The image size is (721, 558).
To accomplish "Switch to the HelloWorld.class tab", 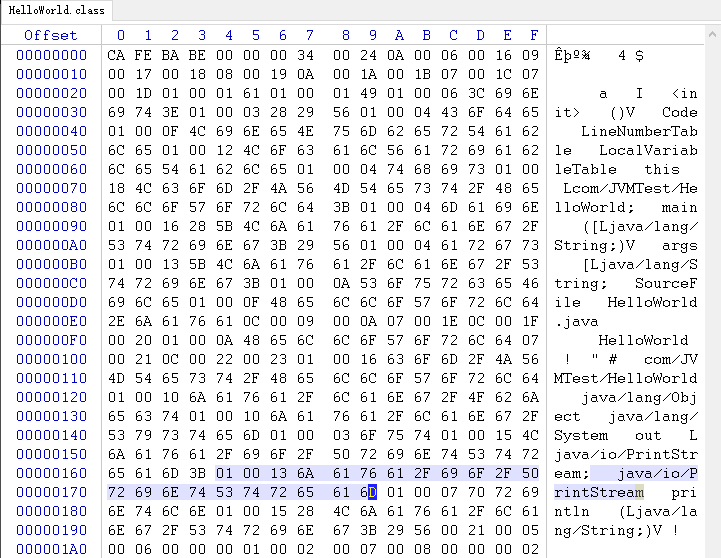I will [x=56, y=10].
